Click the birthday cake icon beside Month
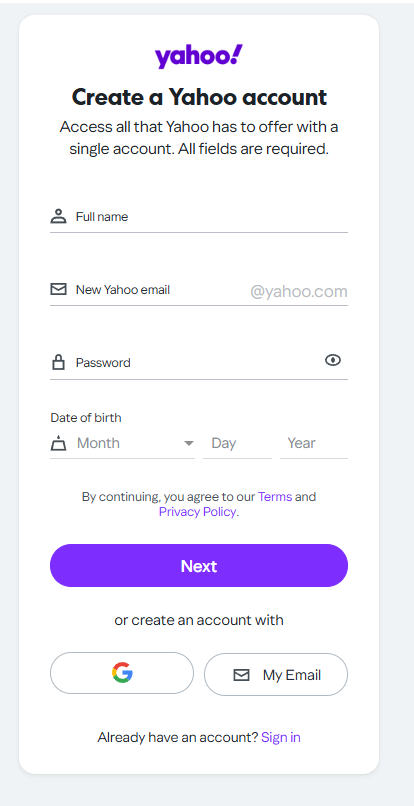The width and height of the screenshot is (414, 806). click(58, 443)
